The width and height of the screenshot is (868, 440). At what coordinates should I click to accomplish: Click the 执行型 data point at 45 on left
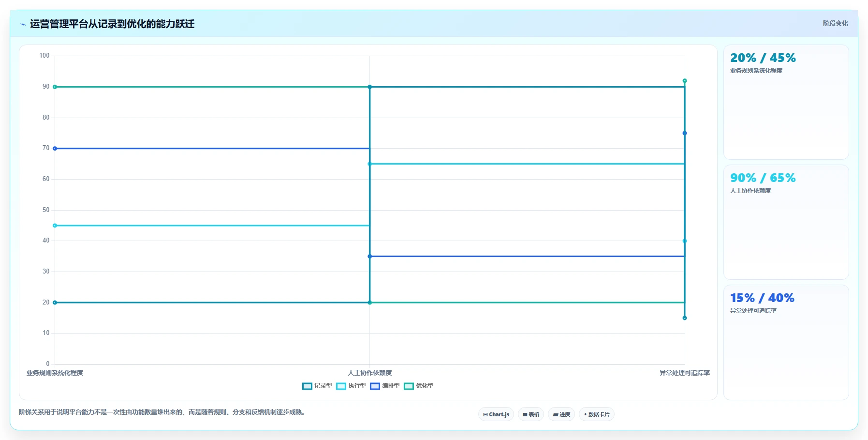(x=55, y=226)
